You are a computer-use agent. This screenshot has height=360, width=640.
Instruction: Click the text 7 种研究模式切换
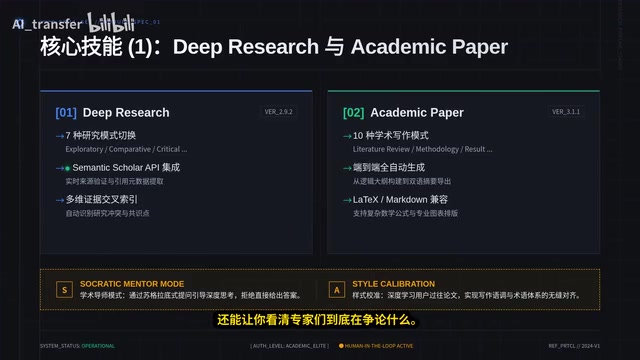tap(100, 136)
